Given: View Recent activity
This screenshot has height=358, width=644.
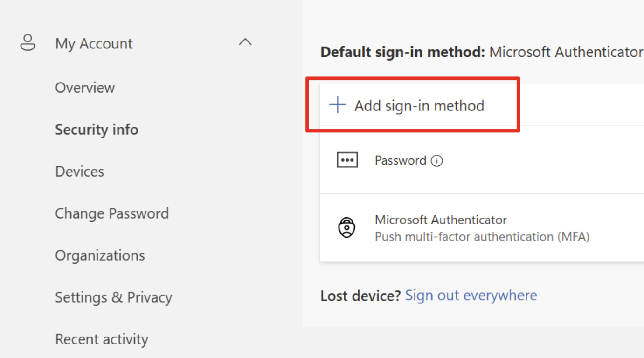Looking at the screenshot, I should click(x=102, y=339).
